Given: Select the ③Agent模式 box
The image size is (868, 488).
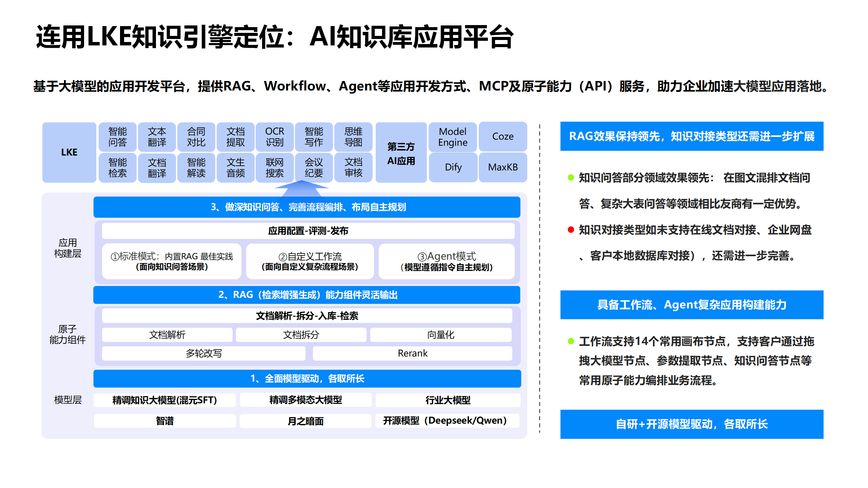Looking at the screenshot, I should [x=446, y=262].
